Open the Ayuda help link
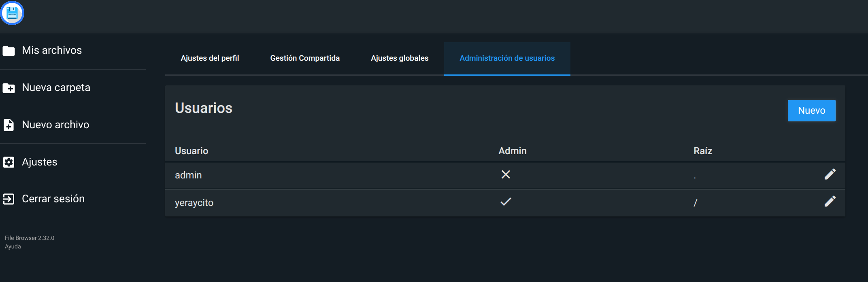The width and height of the screenshot is (868, 282). (13, 246)
